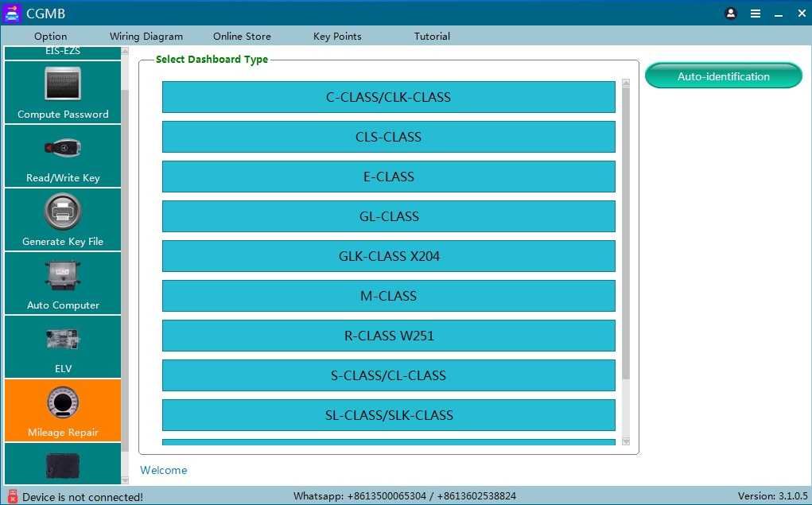Open the Auto Computer module
Screen dimensions: 812x505
click(63, 283)
